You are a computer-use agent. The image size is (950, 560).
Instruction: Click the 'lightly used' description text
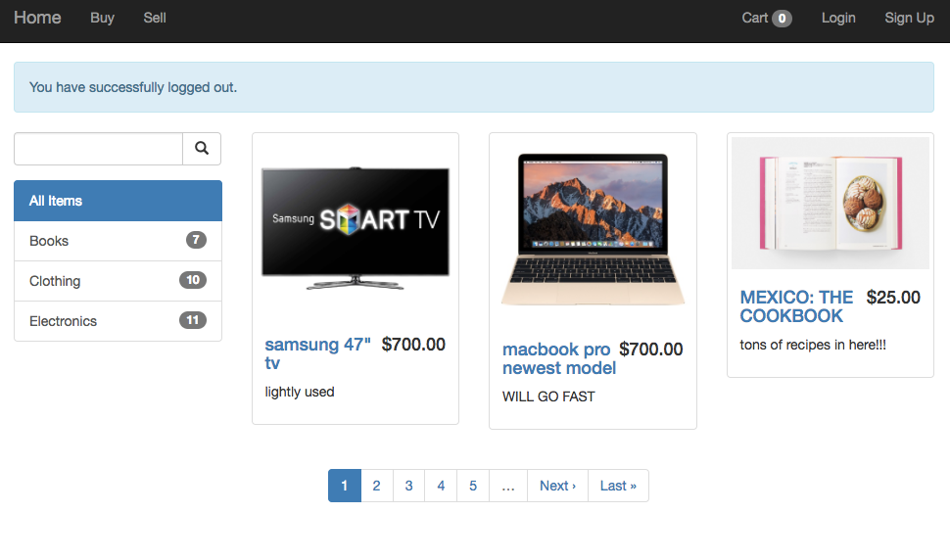[x=300, y=392]
